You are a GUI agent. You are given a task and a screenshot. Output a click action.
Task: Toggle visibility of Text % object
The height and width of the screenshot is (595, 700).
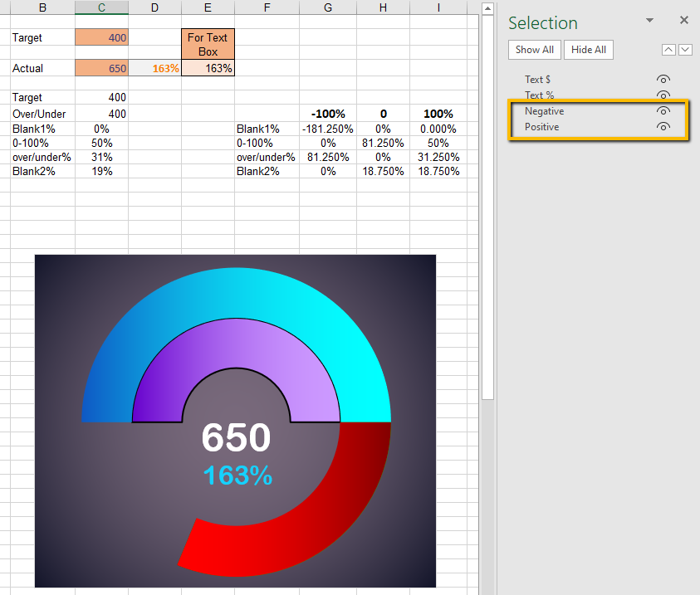pyautogui.click(x=663, y=95)
